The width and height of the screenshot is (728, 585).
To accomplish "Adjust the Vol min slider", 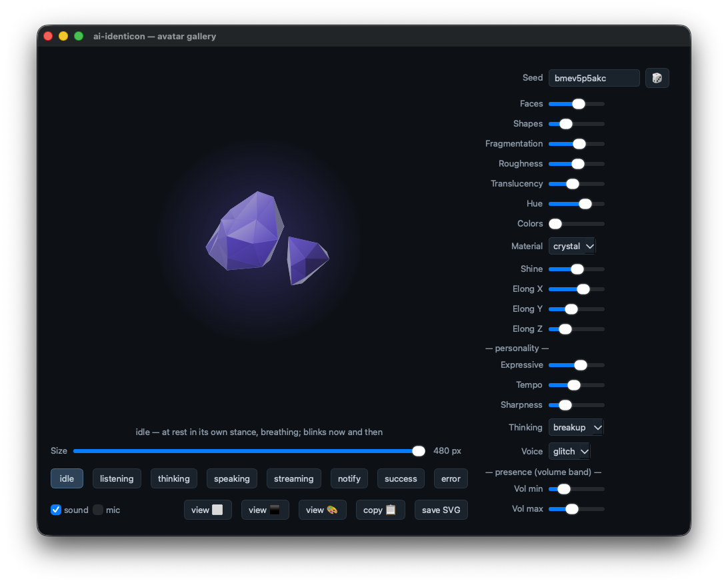I will 576,489.
